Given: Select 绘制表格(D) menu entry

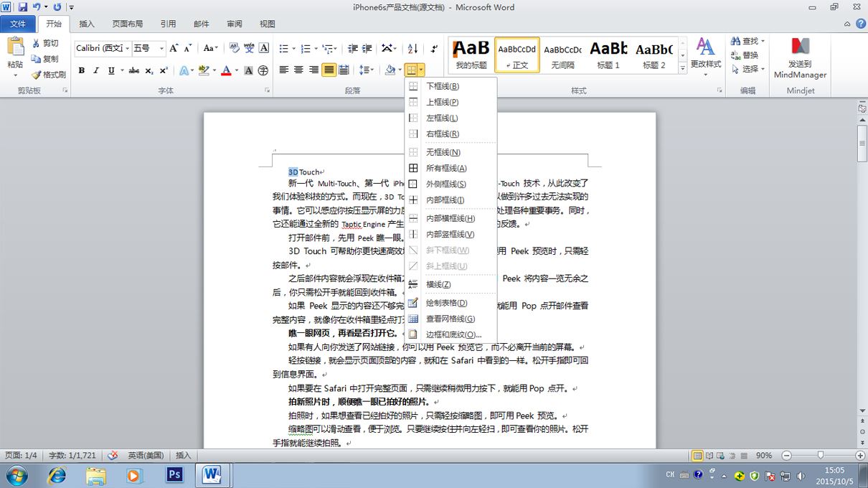Looking at the screenshot, I should click(450, 303).
